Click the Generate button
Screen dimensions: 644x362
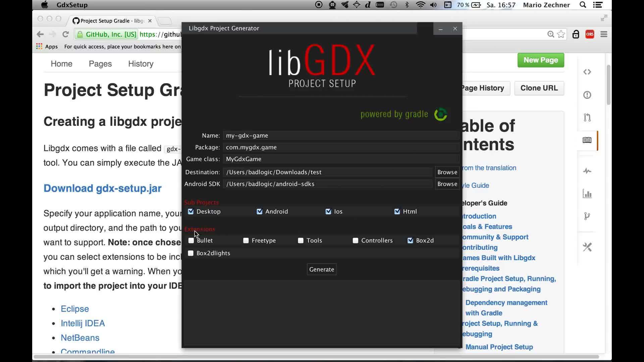click(x=322, y=269)
